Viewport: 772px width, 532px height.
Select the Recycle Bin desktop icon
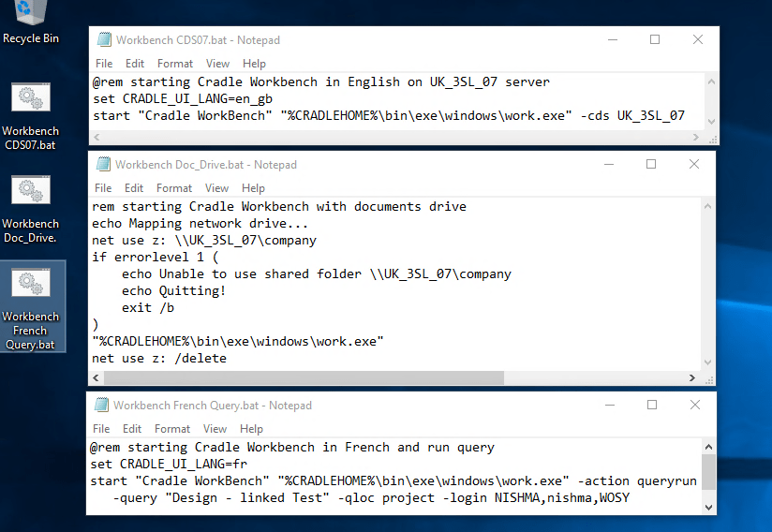(x=31, y=22)
